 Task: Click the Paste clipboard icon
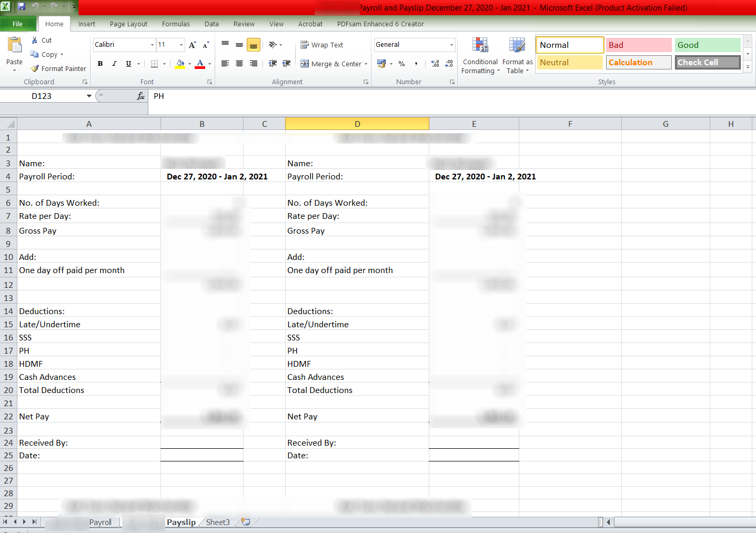point(15,46)
